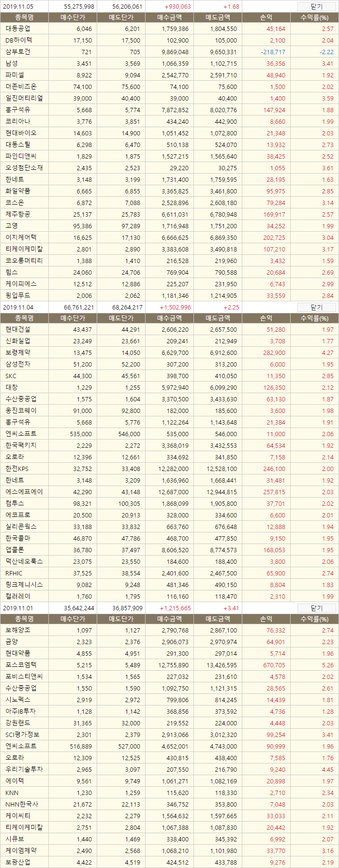
Task: Select the 강원랜드 stock name
Action: point(17,723)
